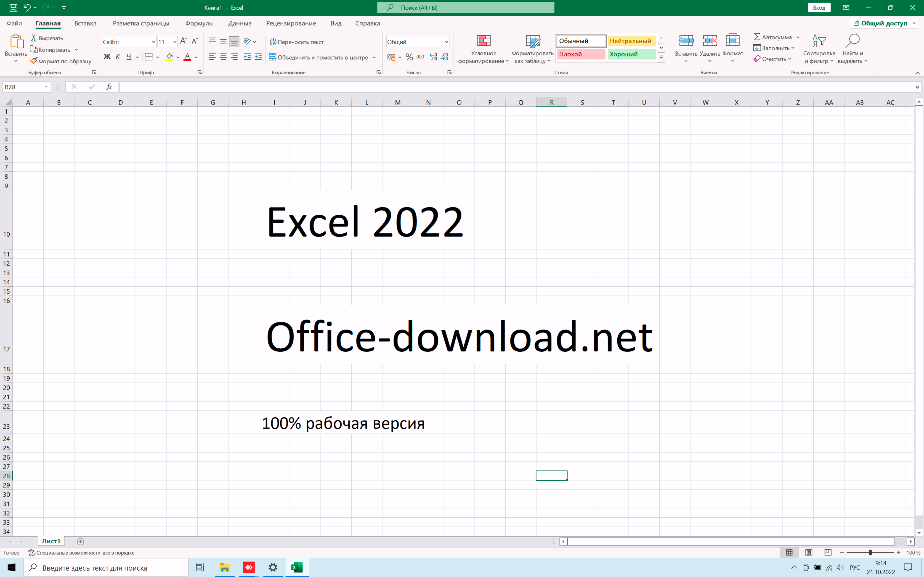Click the Формат cells icon
924x577 pixels.
point(733,40)
